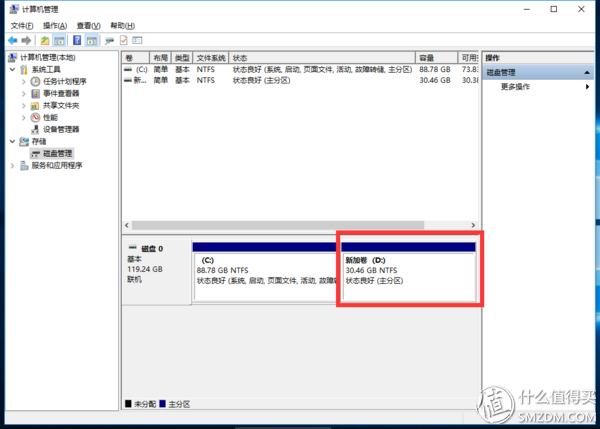
Task: Click the Forward arrow toolbar icon
Action: pos(26,40)
